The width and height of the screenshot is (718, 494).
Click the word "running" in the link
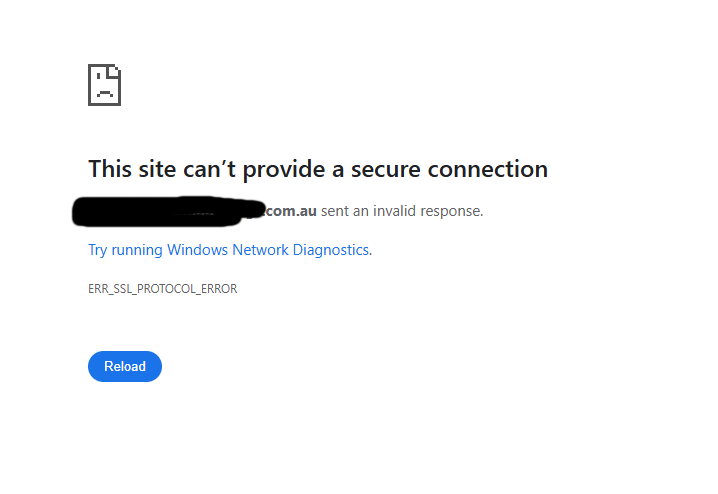click(137, 250)
